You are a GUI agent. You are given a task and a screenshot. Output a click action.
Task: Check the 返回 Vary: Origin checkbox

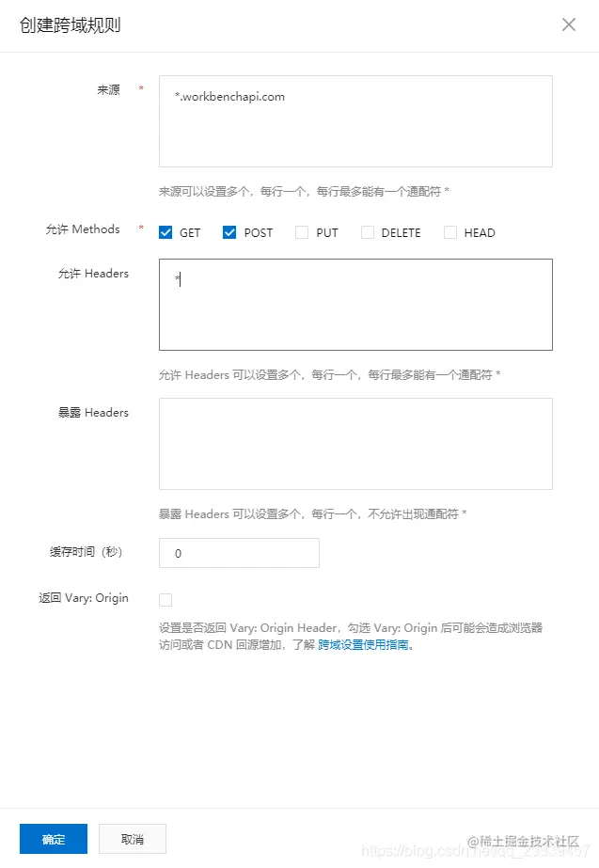click(166, 600)
